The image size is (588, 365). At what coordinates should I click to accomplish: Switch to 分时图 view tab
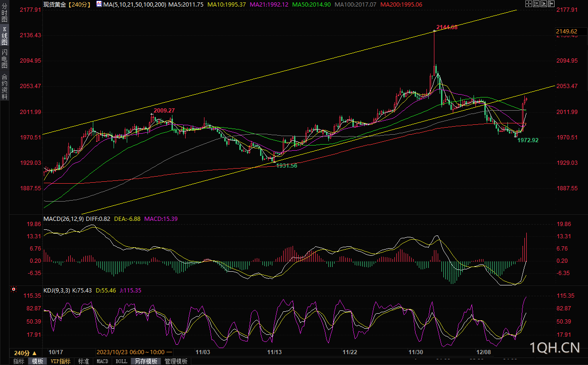(x=5, y=13)
